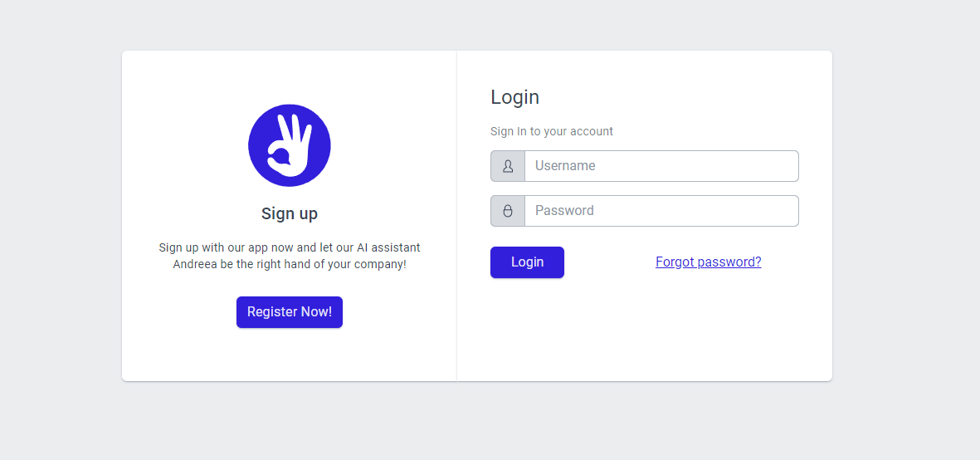Screen dimensions: 980x460
Task: Click the user silhouette icon beside Username
Action: [508, 166]
